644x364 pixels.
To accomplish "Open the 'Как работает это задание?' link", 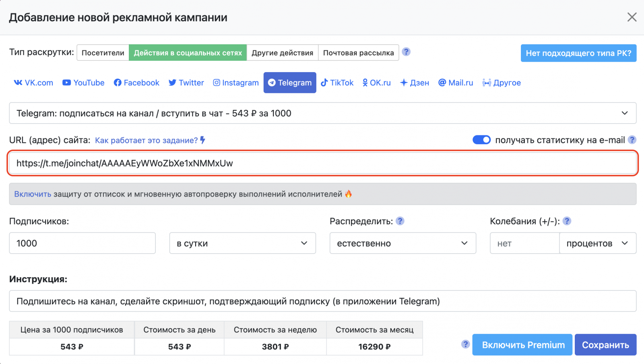I will [x=147, y=140].
